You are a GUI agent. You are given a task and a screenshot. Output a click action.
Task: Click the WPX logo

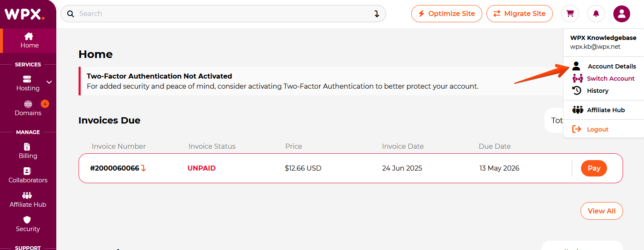[x=25, y=14]
